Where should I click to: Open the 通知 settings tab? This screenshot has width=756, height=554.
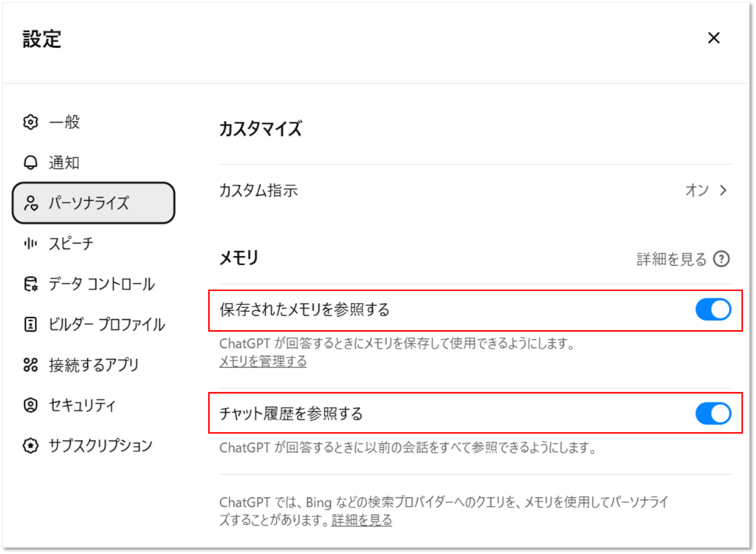64,163
